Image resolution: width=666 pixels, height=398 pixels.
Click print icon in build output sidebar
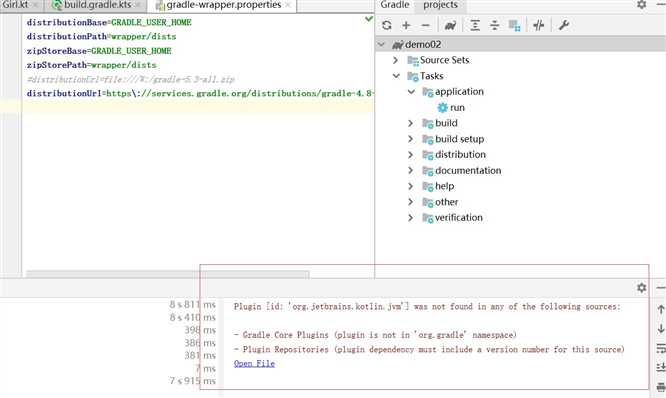click(x=661, y=387)
